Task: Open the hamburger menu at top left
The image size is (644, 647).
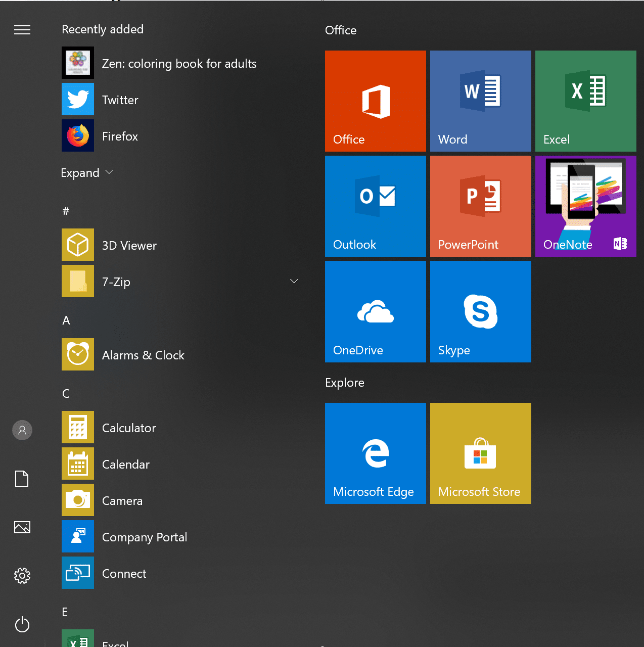Action: tap(22, 30)
